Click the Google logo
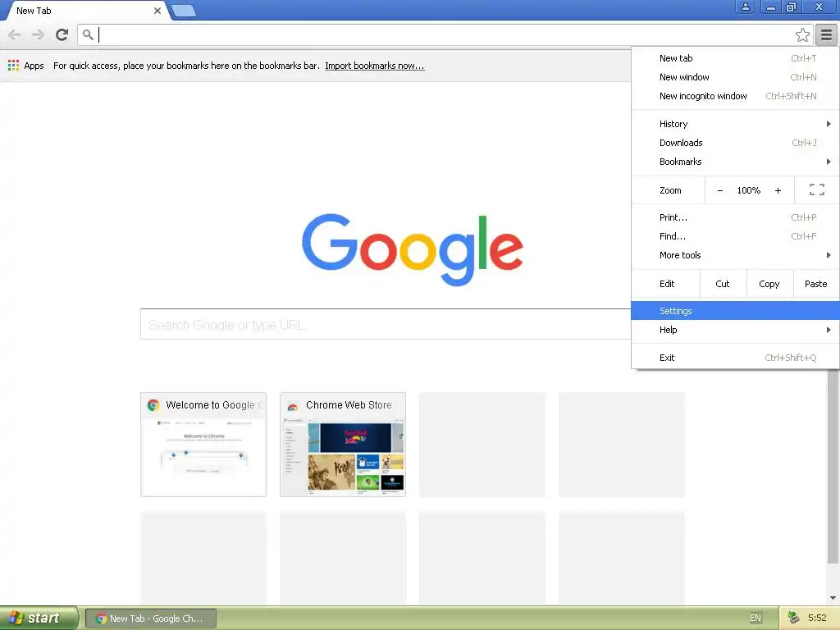 coord(412,249)
